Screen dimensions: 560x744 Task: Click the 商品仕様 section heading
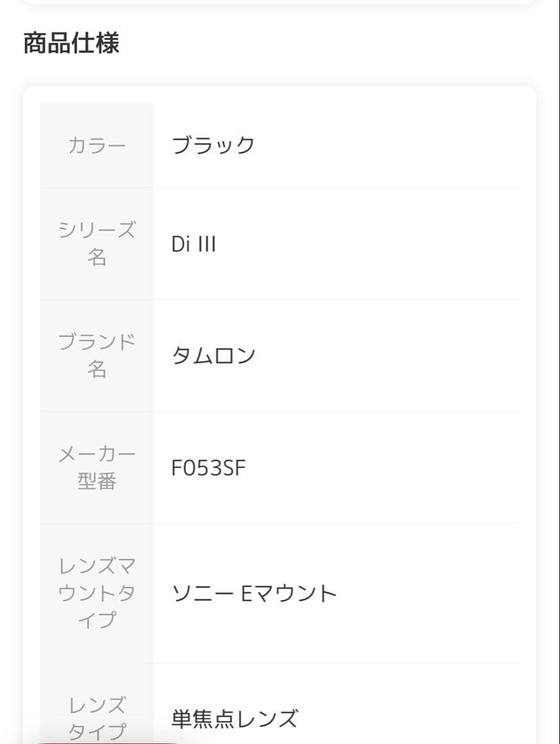click(x=72, y=43)
